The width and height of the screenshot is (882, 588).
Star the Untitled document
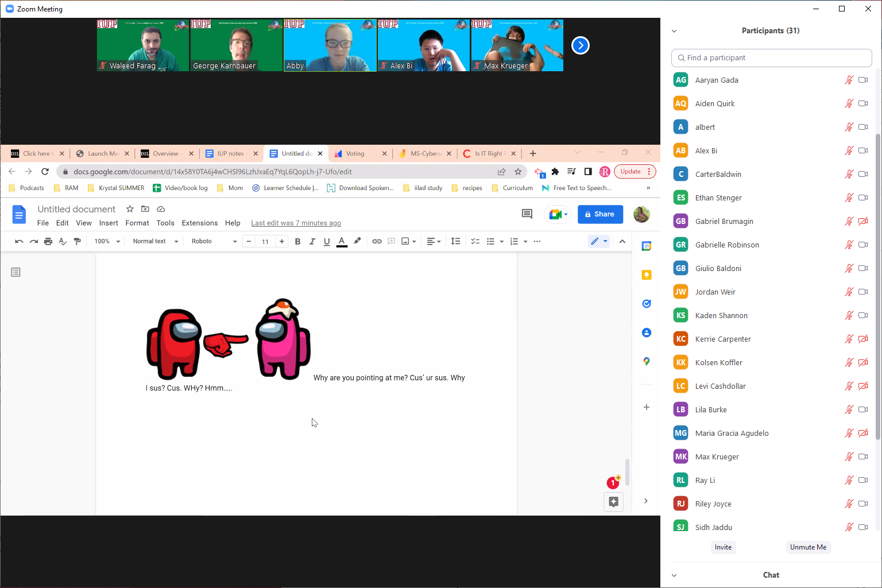click(x=130, y=209)
